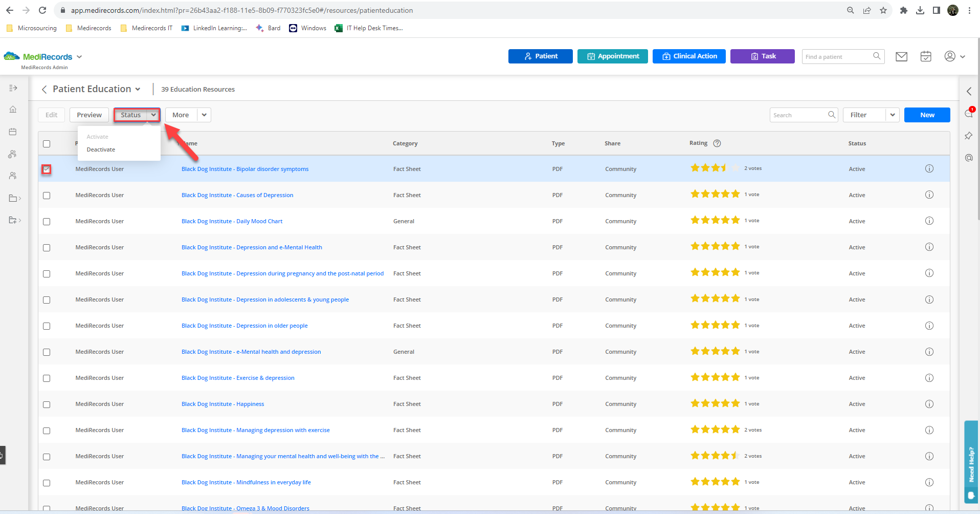The image size is (980, 514).
Task: Go back using Patient Education arrow
Action: pos(44,90)
